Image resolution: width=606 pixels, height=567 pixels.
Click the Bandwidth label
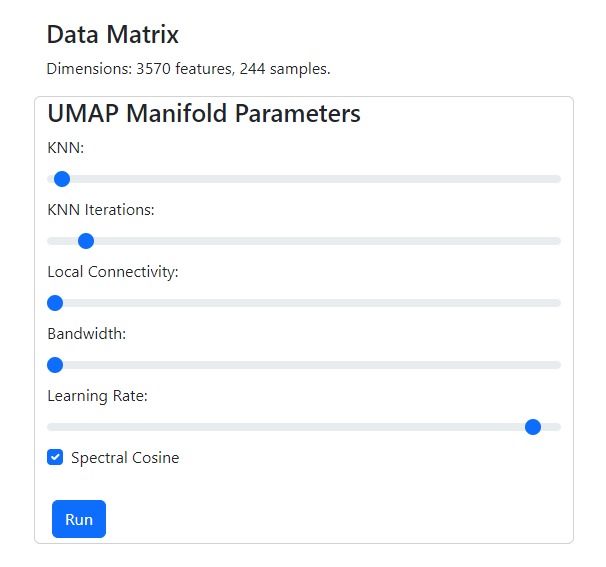(x=87, y=334)
